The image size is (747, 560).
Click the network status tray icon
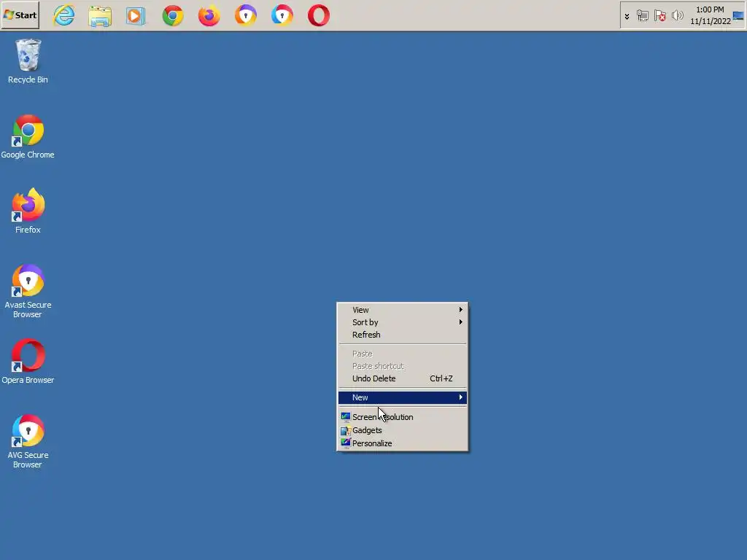pos(642,16)
